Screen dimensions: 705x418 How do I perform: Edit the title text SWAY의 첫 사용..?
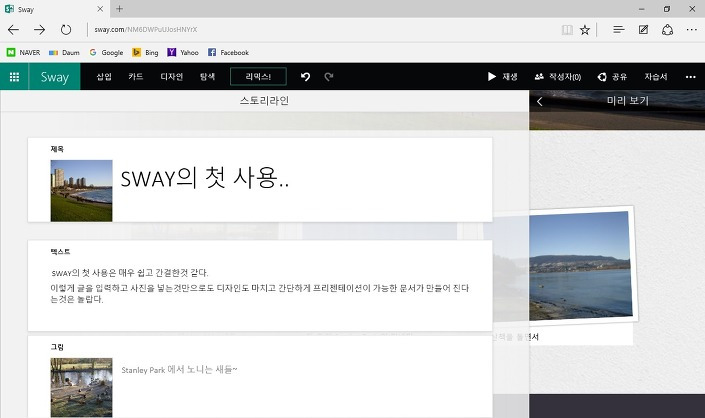[205, 178]
